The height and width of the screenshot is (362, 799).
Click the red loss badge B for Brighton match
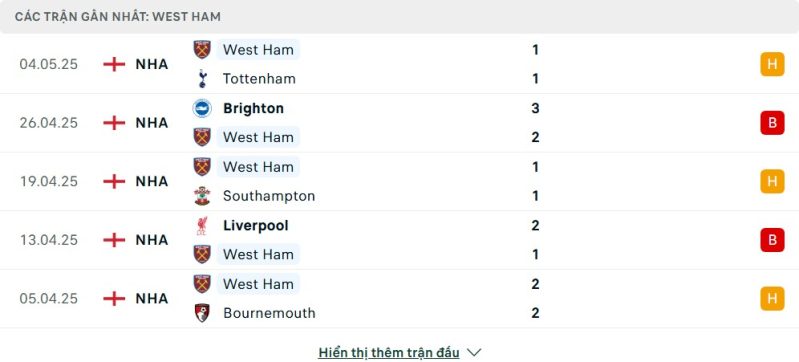click(773, 123)
